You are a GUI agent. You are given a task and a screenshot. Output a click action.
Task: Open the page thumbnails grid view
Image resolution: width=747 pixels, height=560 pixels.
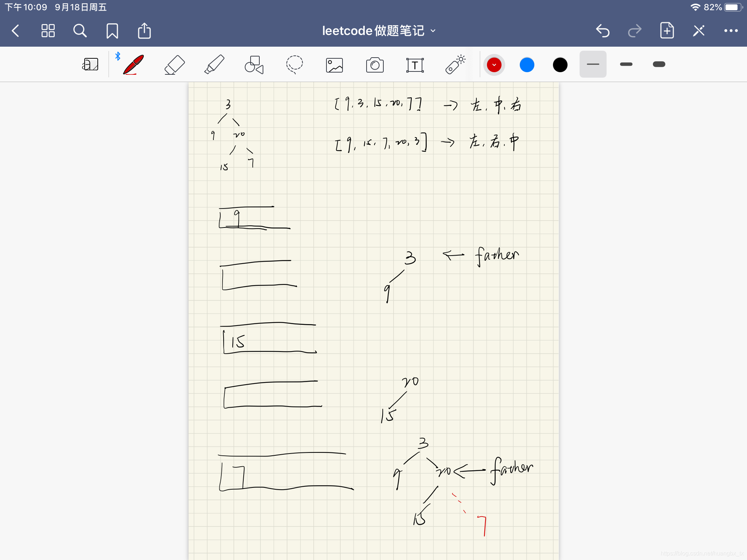coord(48,31)
